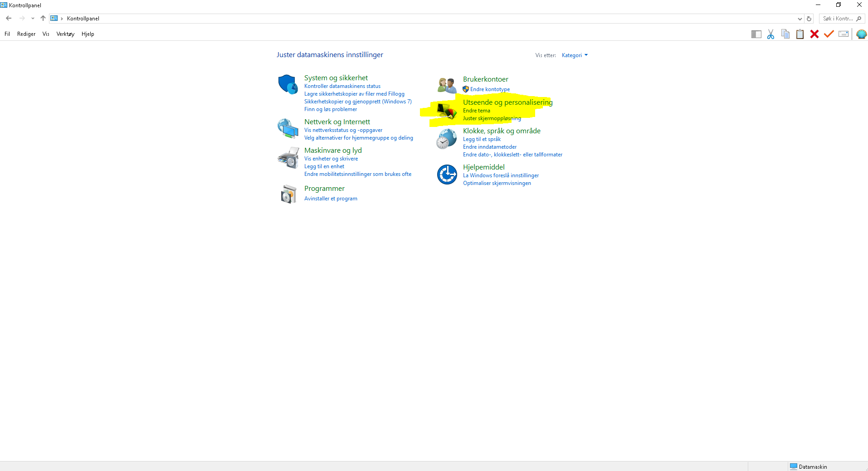The width and height of the screenshot is (868, 471).
Task: Click Optimaliser skjermvisningen link
Action: [497, 183]
